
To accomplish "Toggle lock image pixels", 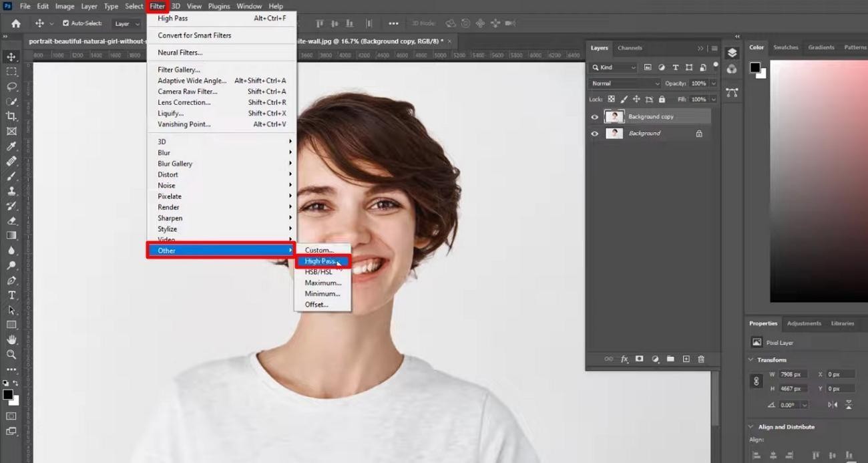I will click(x=624, y=100).
